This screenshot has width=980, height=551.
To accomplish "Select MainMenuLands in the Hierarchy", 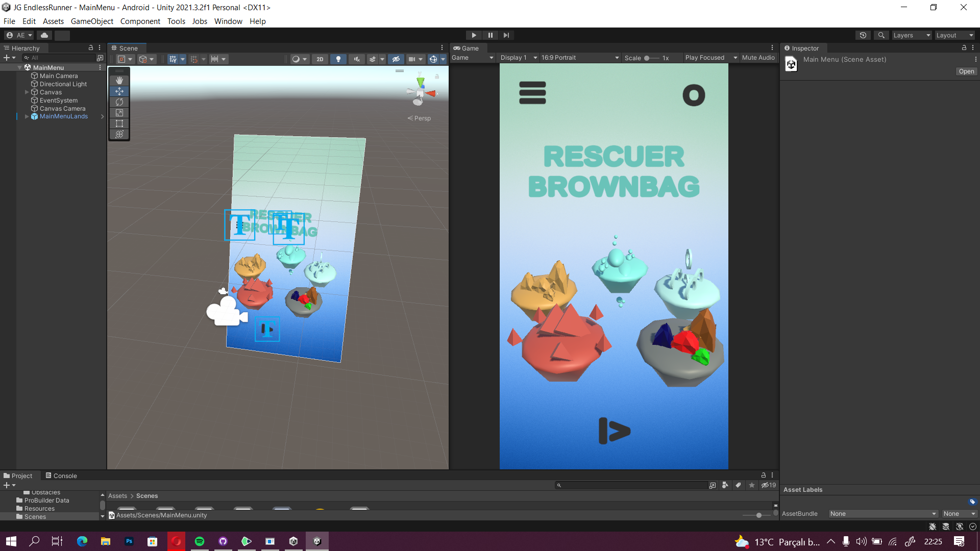I will click(x=64, y=116).
